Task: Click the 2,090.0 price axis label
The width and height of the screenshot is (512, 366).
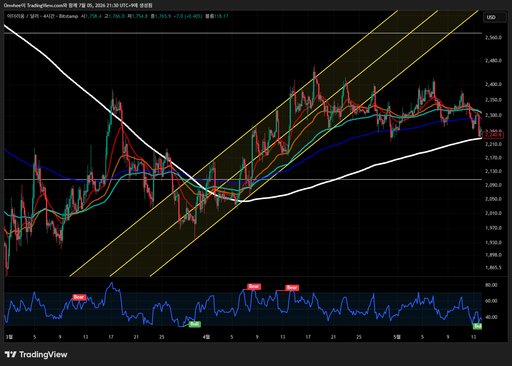Action: (x=493, y=185)
